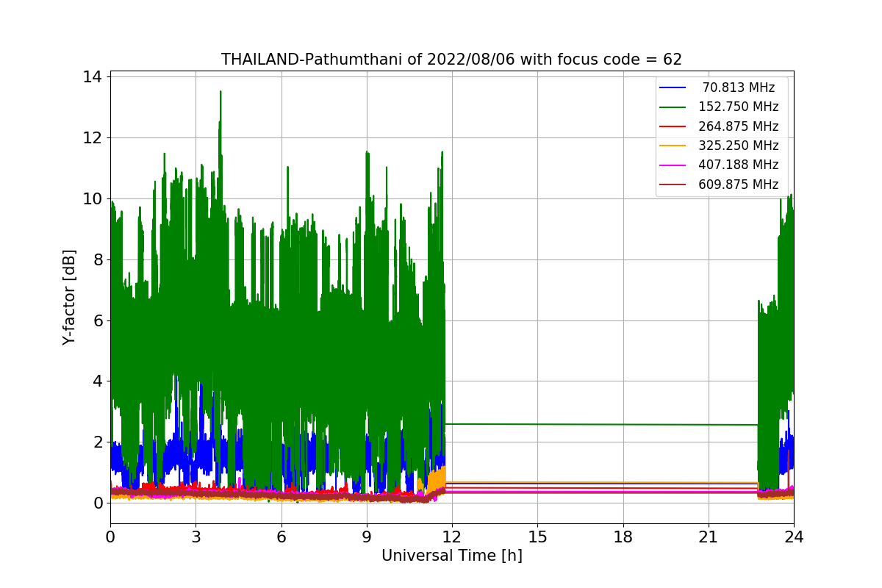Click the 'Y-factor [dB]' axis label
The width and height of the screenshot is (882, 588).
click(x=69, y=297)
